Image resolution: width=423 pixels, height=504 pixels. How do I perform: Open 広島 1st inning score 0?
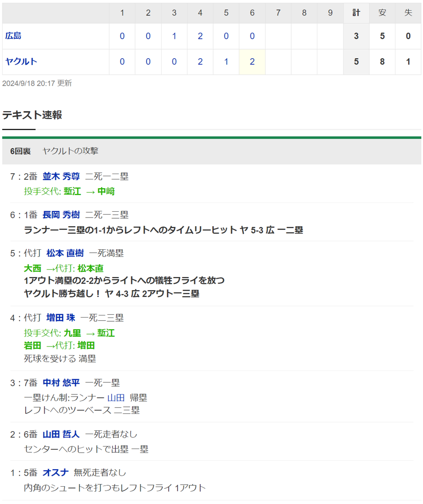[122, 36]
